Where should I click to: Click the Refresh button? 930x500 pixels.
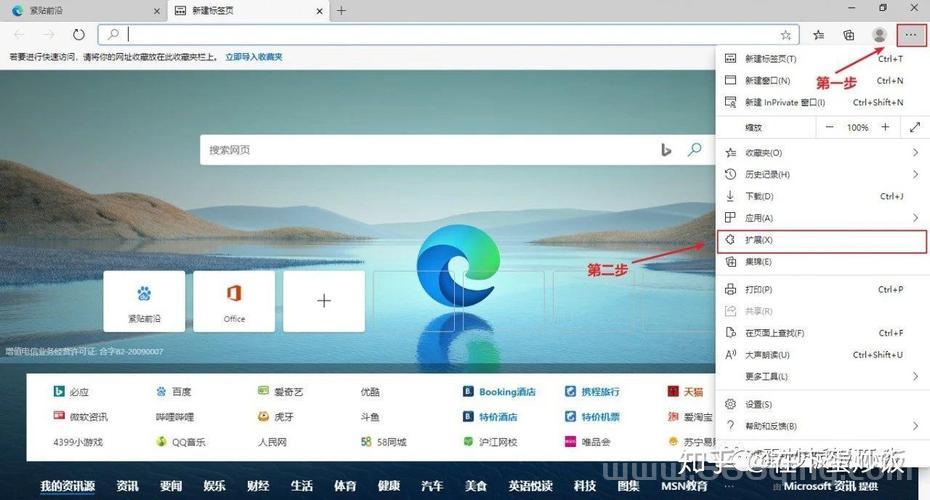click(x=78, y=34)
